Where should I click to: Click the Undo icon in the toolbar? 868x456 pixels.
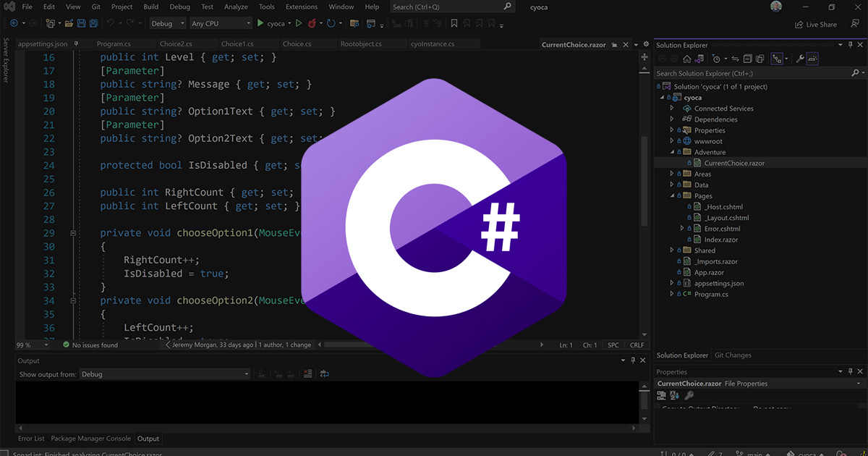tap(110, 22)
